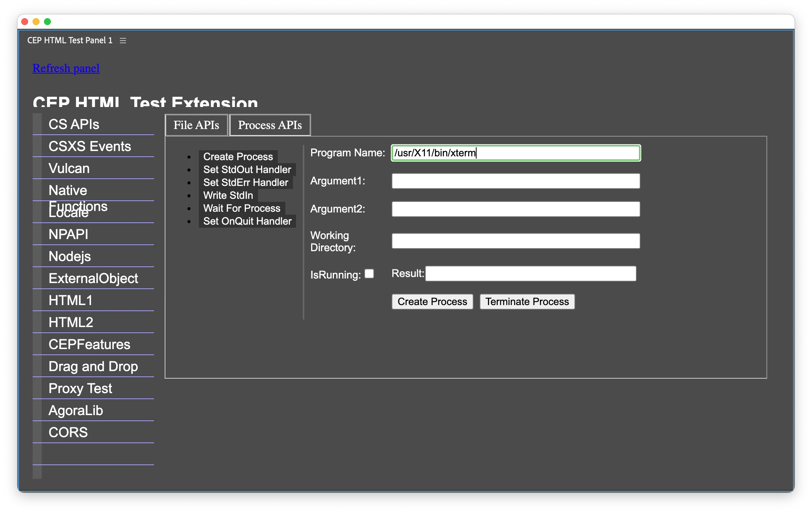Image resolution: width=812 pixels, height=513 pixels.
Task: Go to Drag and Drop section
Action: 93,367
